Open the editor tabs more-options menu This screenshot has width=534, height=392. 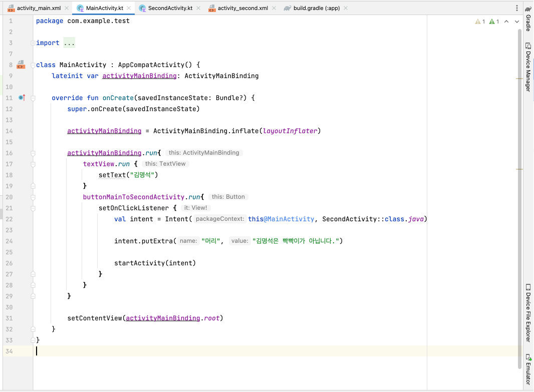tap(516, 8)
